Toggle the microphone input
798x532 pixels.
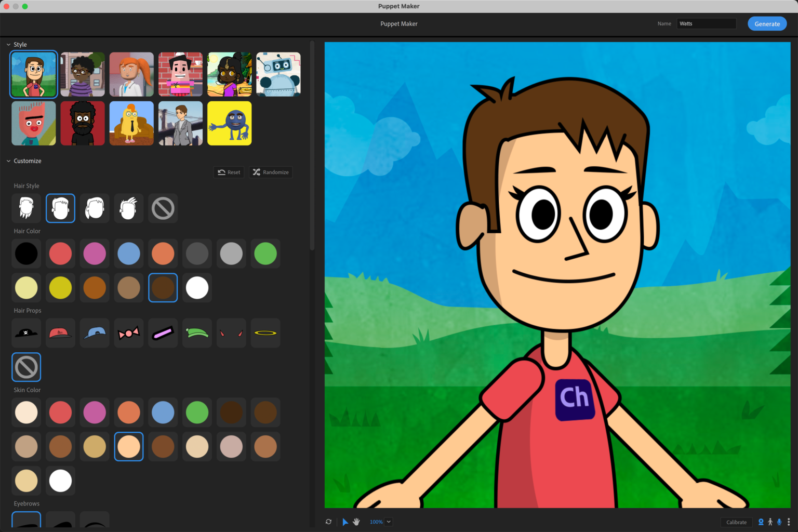[779, 522]
